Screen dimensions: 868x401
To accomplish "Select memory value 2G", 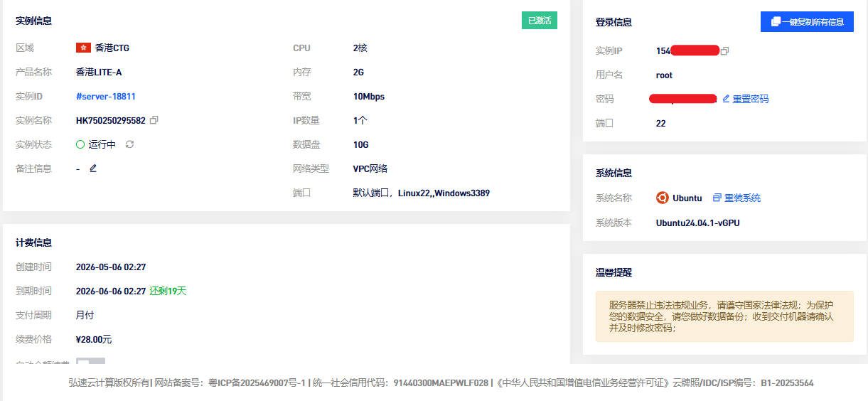I will click(358, 72).
